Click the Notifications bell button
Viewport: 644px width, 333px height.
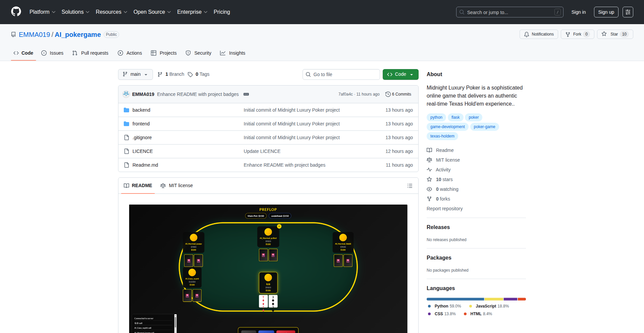pos(539,34)
